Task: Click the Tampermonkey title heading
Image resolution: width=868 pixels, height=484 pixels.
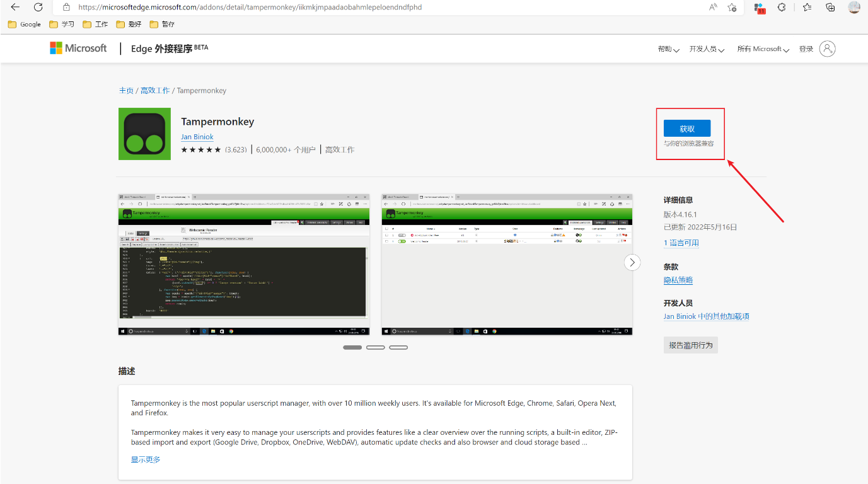Action: [x=217, y=122]
